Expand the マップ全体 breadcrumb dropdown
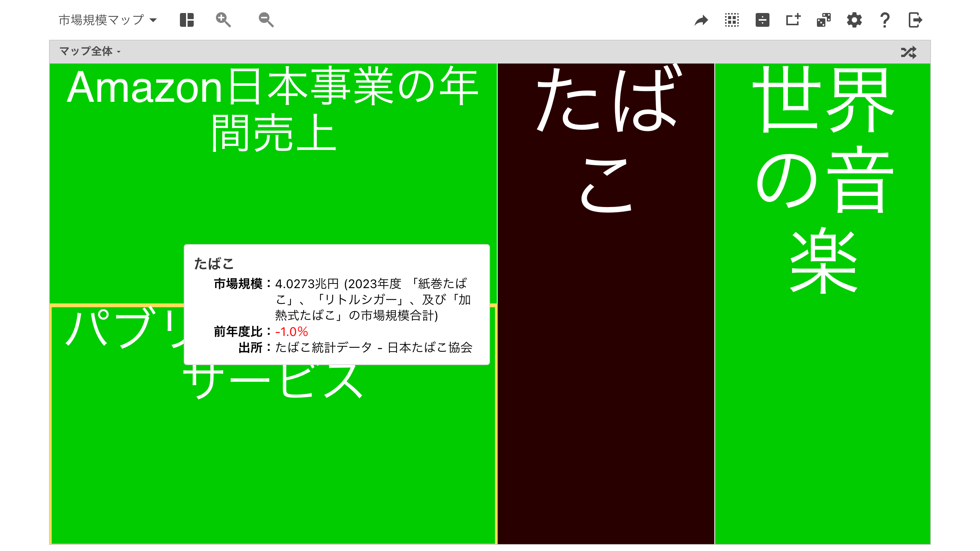 (x=90, y=51)
